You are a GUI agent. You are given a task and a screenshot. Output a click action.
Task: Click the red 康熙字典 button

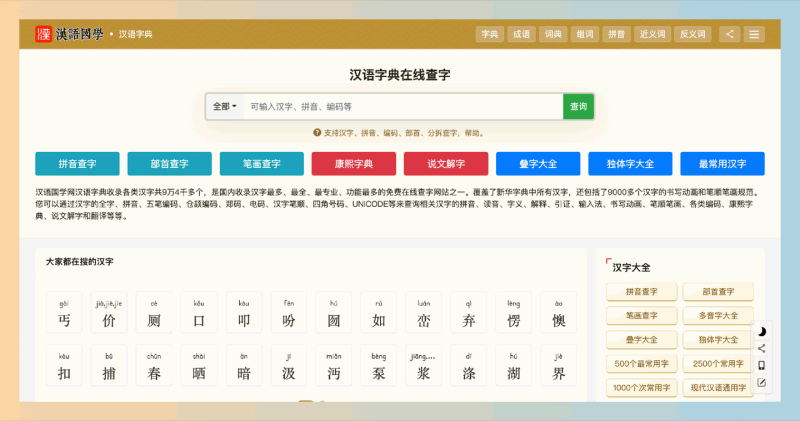pos(354,164)
